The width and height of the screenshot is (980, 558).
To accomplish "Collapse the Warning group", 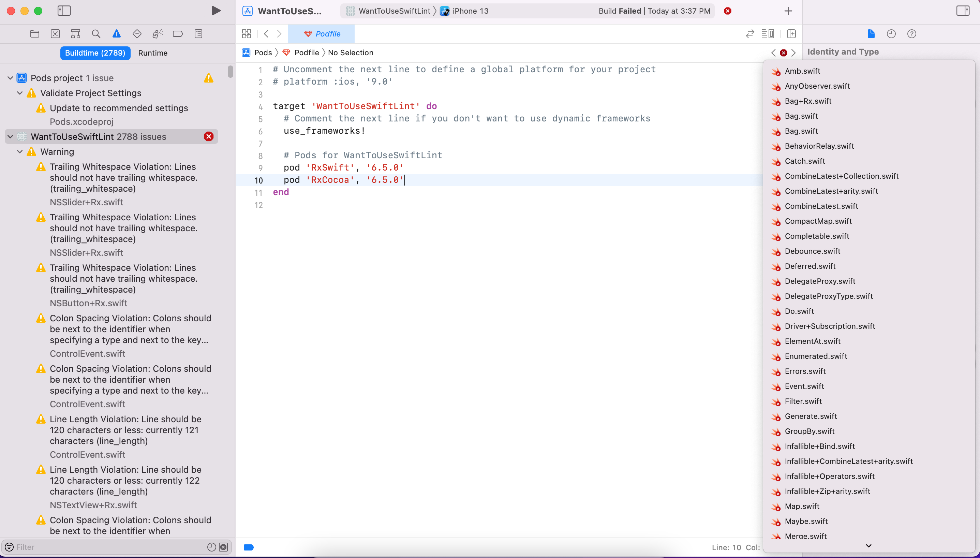I will [x=20, y=152].
